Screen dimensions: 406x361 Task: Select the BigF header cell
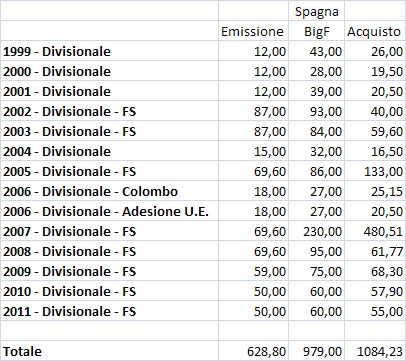(317, 31)
